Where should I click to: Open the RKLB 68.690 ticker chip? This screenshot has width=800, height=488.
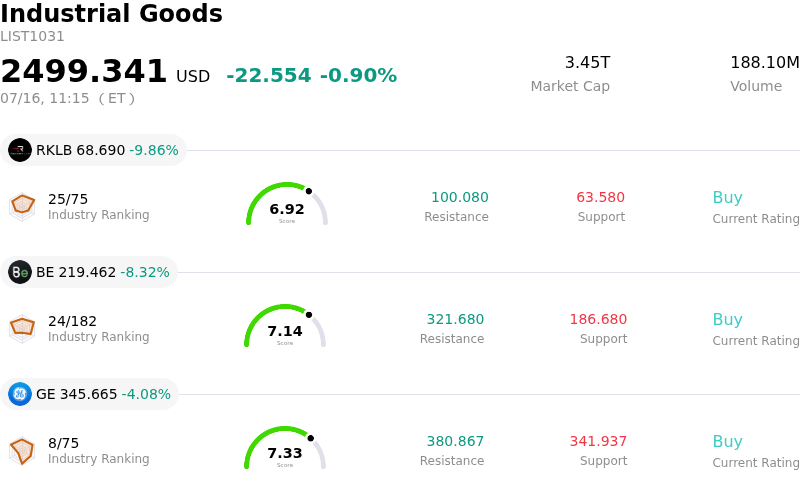(93, 150)
